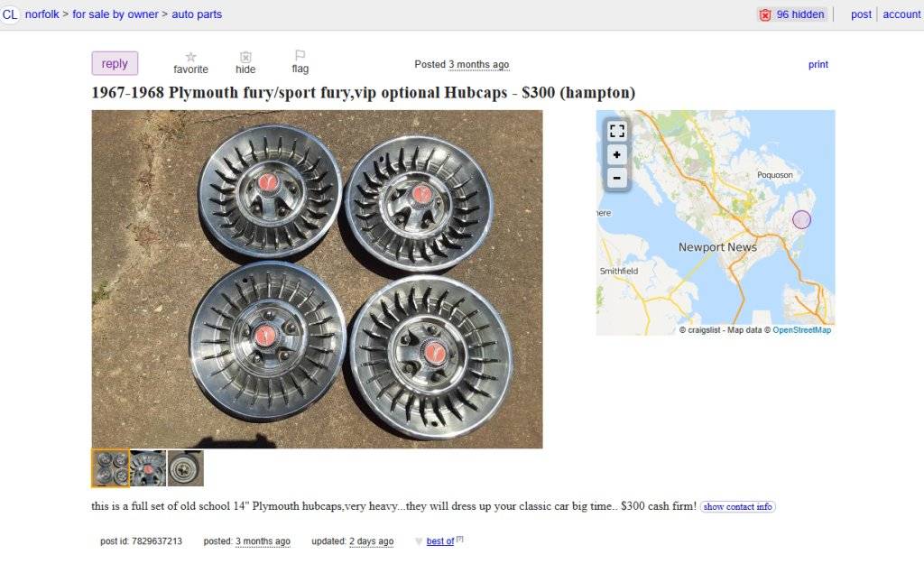This screenshot has width=924, height=573.
Task: Click the post link in header
Action: (861, 14)
